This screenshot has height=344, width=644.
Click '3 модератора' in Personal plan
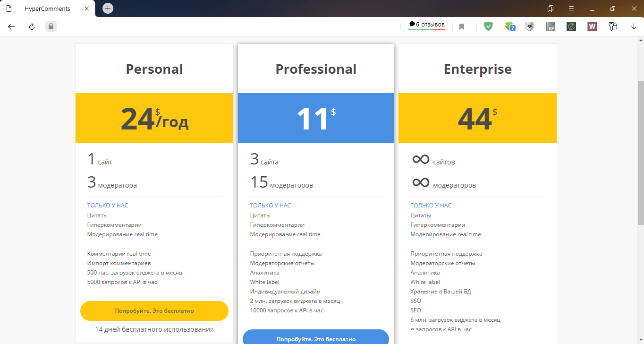[112, 182]
